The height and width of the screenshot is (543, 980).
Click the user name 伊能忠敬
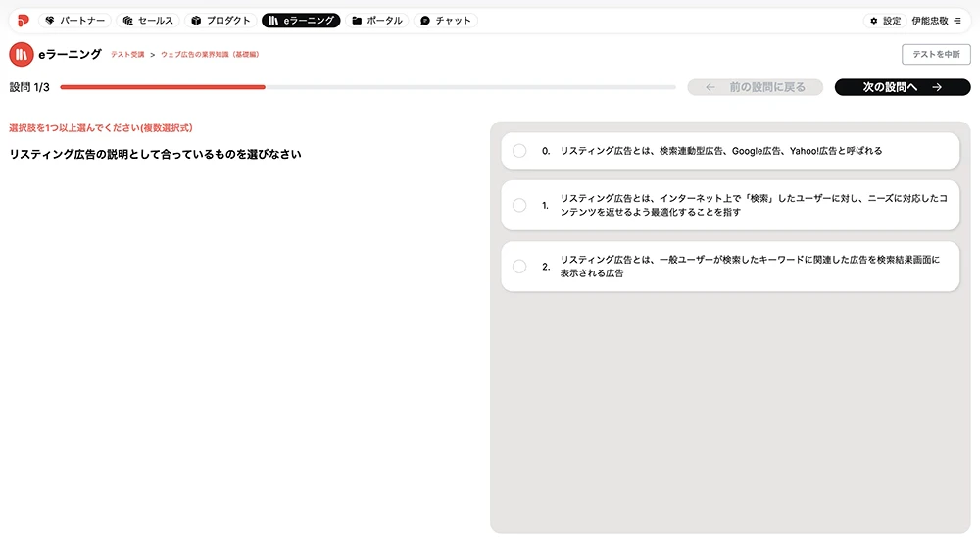tap(930, 21)
